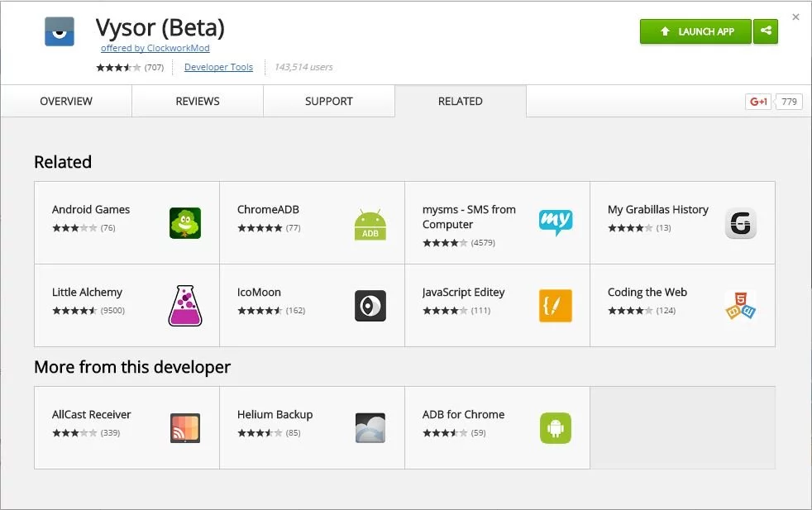Open the Developer Tools category link
Viewport: 812px width, 510px height.
[x=218, y=67]
